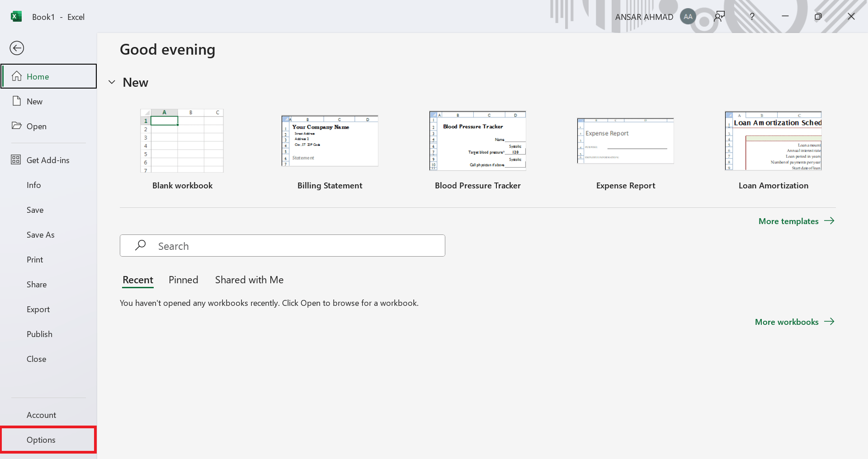Switch to the Shared with Me tab
This screenshot has width=868, height=459.
click(x=249, y=280)
